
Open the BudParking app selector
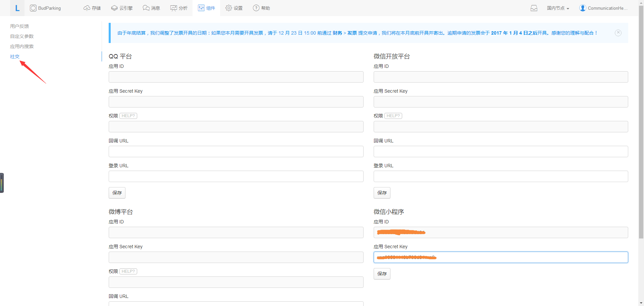point(45,8)
